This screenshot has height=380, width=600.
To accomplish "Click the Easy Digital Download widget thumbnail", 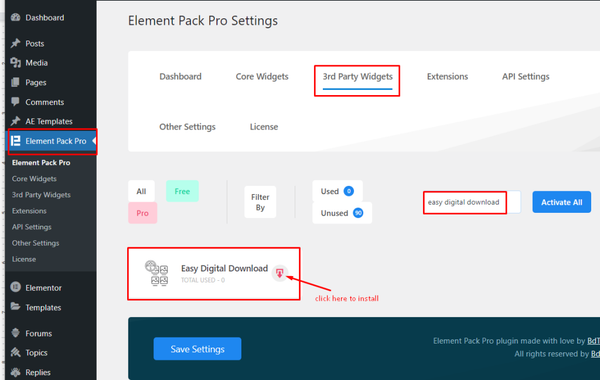I will (x=157, y=273).
